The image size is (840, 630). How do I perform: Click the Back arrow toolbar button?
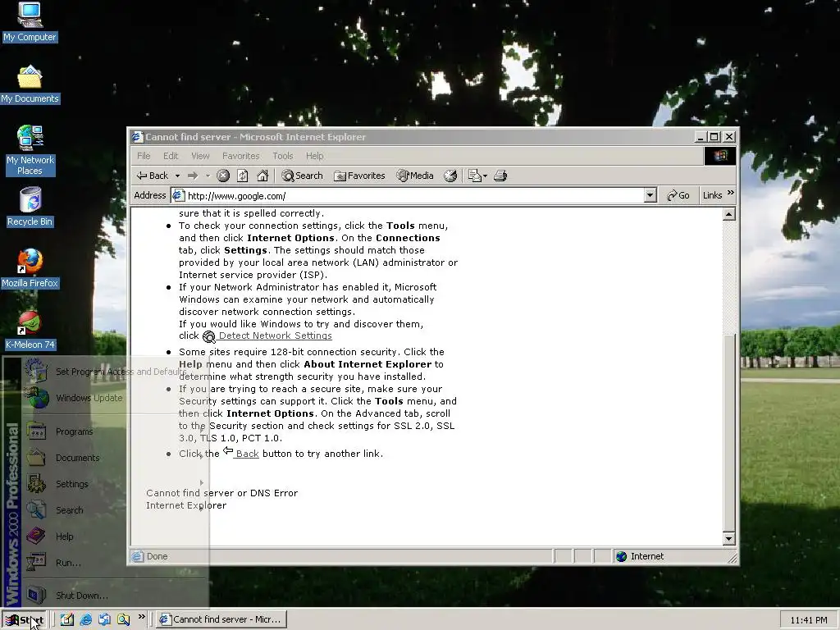click(x=152, y=176)
